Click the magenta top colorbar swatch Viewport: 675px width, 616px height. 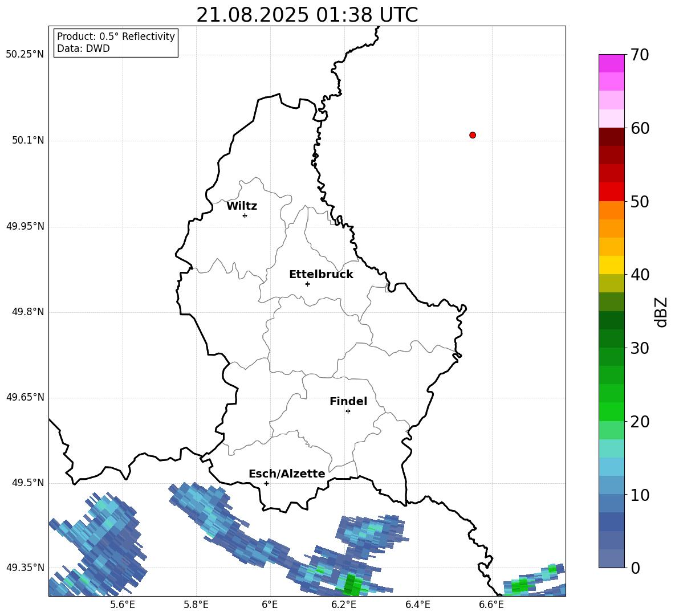[x=611, y=63]
